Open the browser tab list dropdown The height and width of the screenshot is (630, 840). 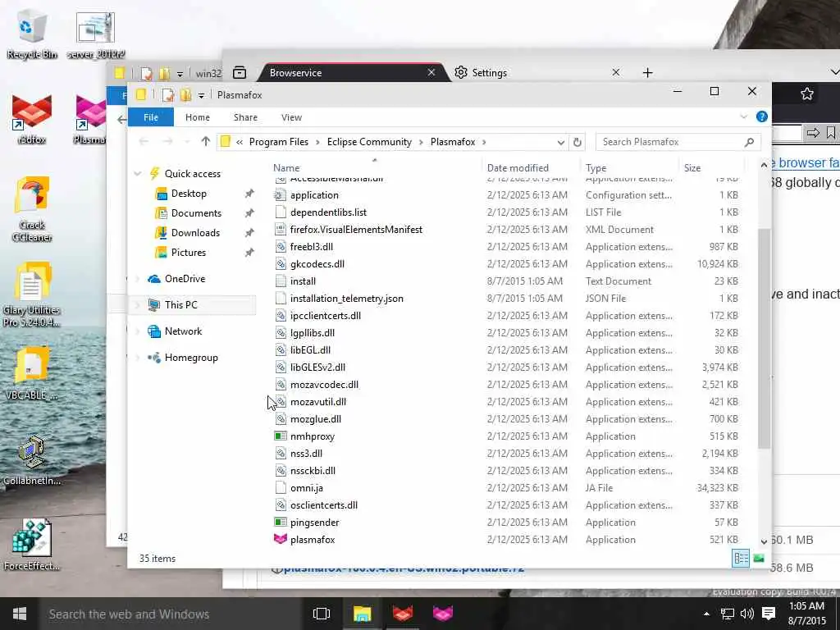tap(834, 72)
